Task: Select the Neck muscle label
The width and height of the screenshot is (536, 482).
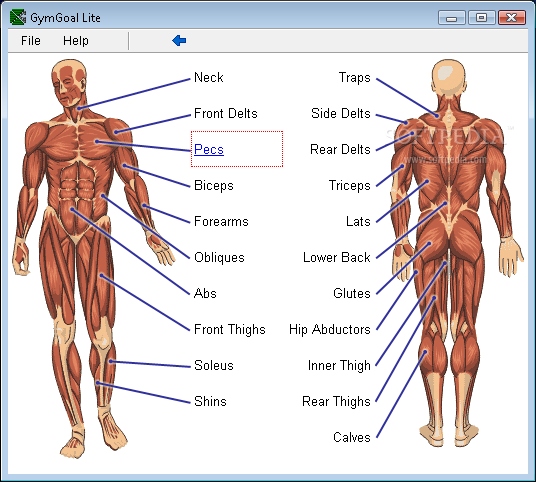Action: coord(209,77)
